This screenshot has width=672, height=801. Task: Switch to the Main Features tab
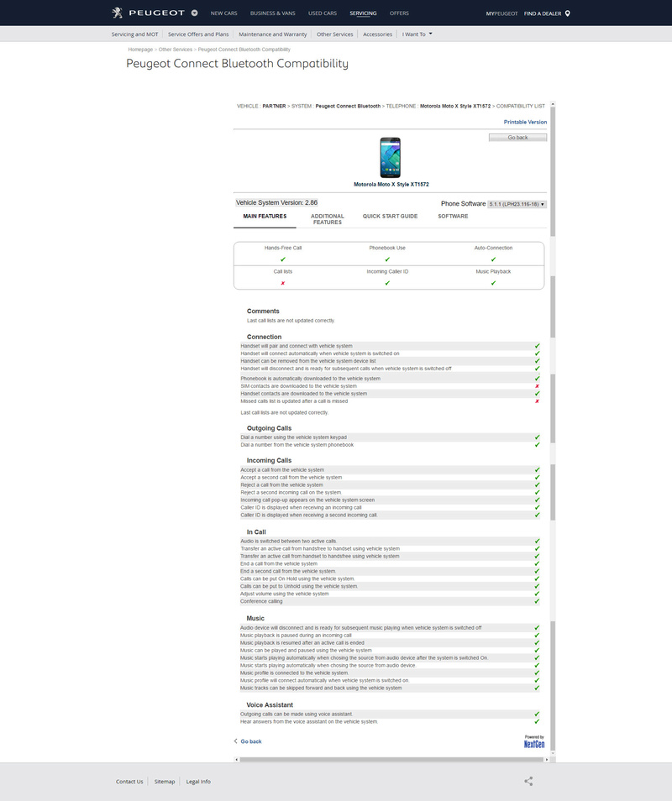[265, 217]
